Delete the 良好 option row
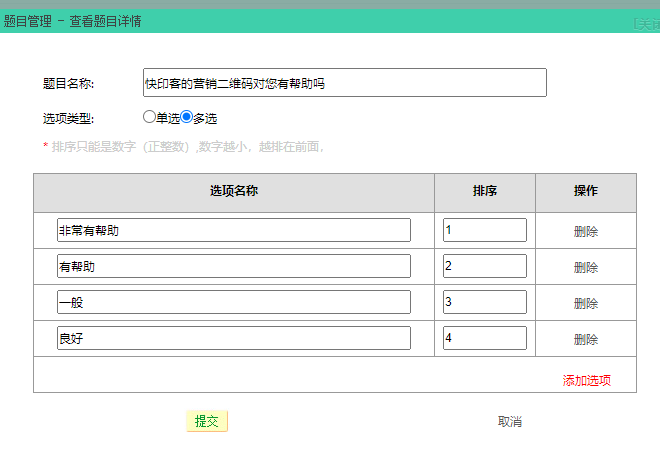This screenshot has height=459, width=660. click(586, 339)
